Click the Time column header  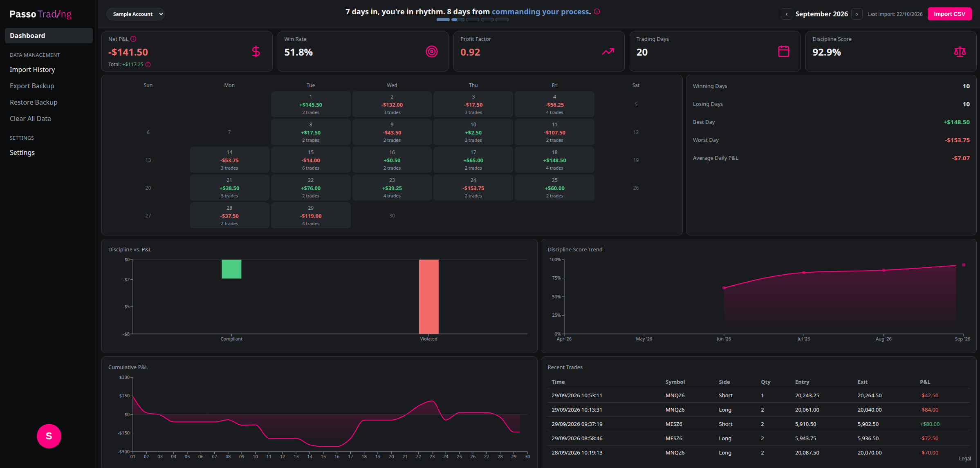point(558,382)
